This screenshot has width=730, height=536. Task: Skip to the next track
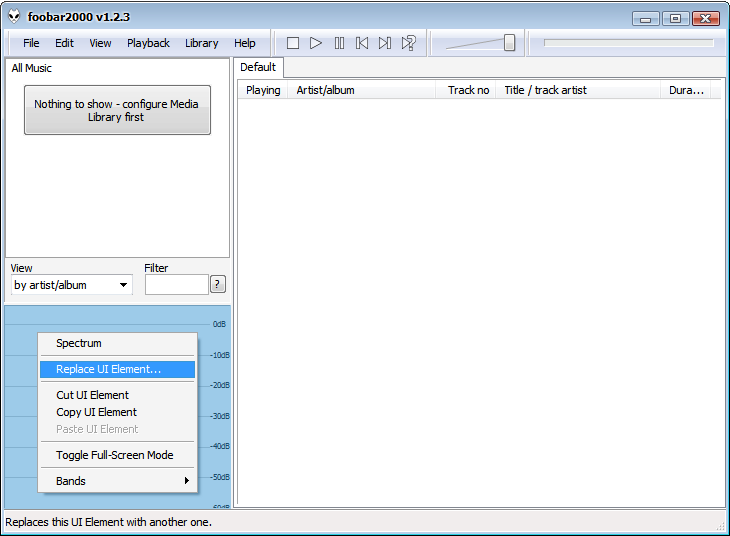[x=385, y=43]
